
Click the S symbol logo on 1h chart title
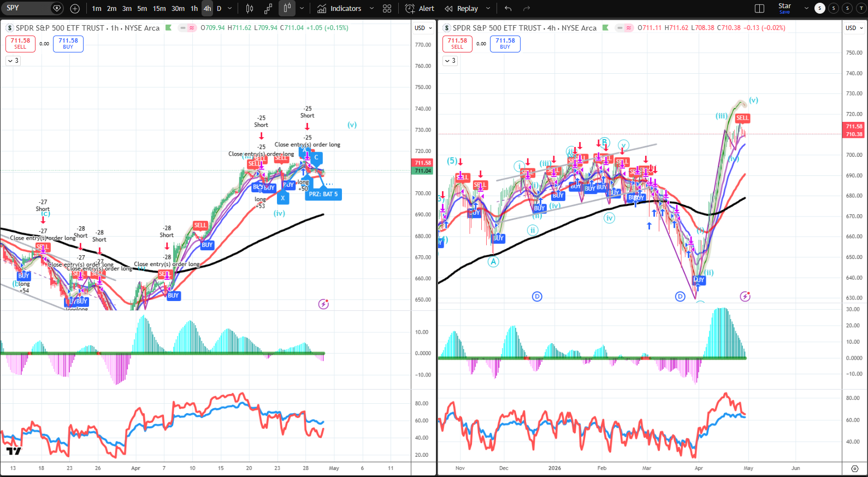(10, 28)
